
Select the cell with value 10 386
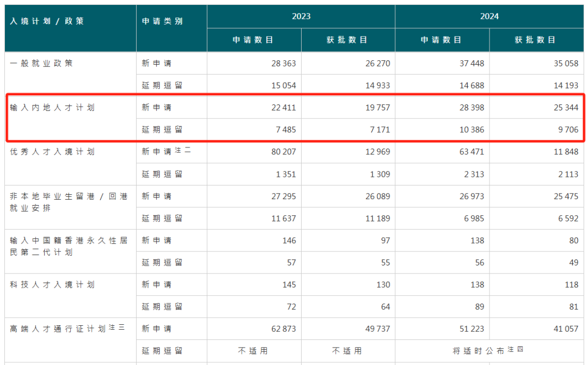(x=471, y=130)
